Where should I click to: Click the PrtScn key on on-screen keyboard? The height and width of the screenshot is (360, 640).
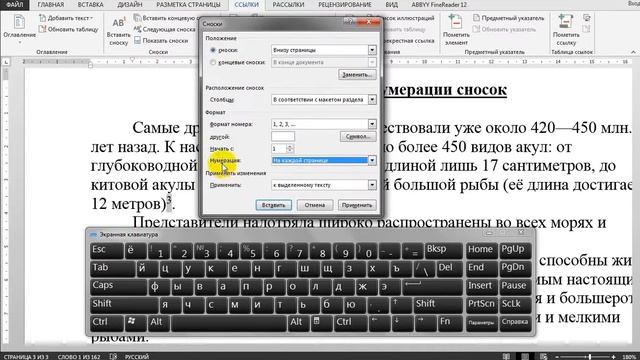[x=481, y=306]
